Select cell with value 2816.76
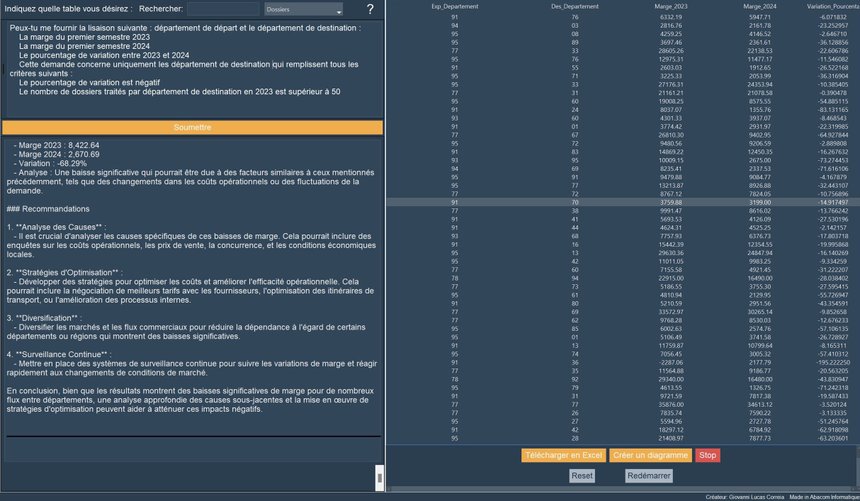This screenshot has width=860, height=501. pos(671,25)
